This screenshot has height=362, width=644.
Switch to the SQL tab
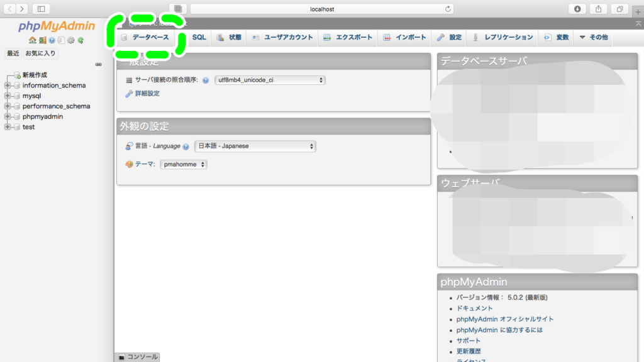pyautogui.click(x=199, y=37)
